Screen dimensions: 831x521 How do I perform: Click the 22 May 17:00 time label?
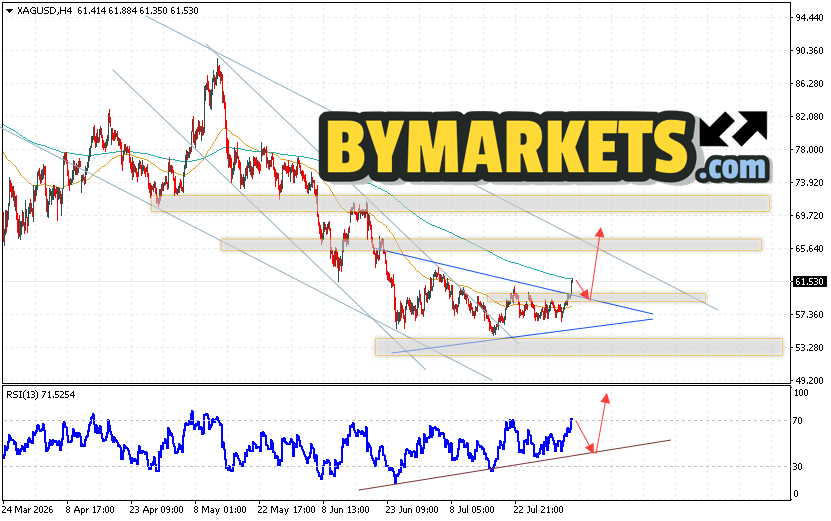point(286,510)
